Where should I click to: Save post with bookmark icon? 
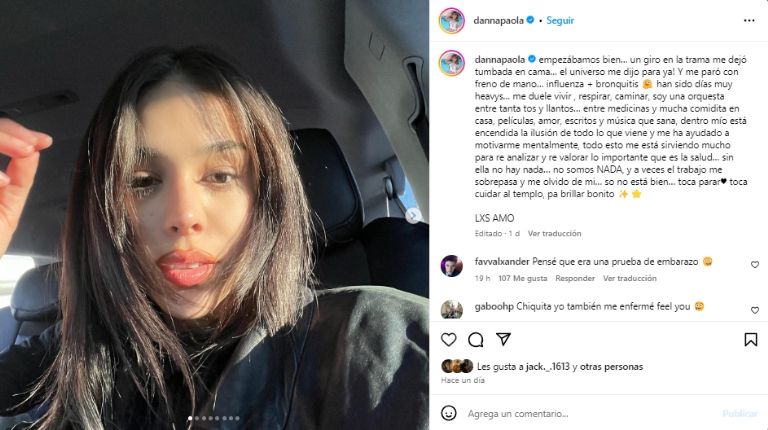pyautogui.click(x=751, y=339)
